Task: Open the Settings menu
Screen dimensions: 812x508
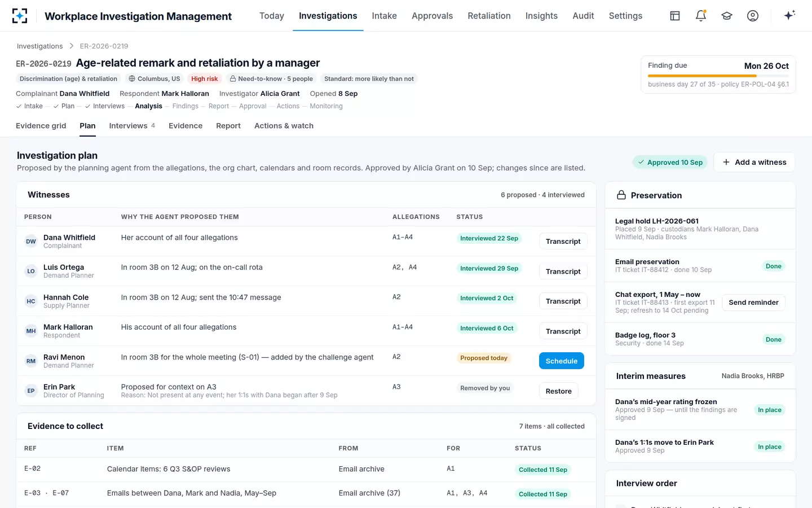Action: [625, 16]
